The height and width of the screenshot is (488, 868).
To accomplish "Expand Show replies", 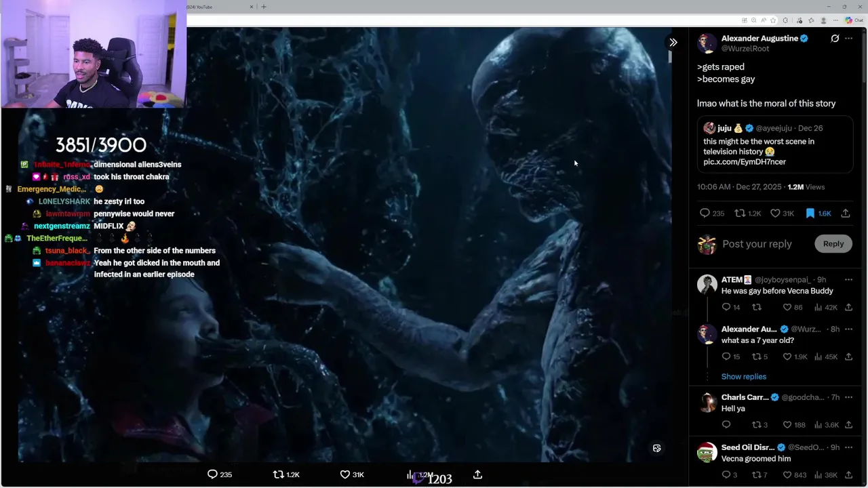I will point(744,377).
